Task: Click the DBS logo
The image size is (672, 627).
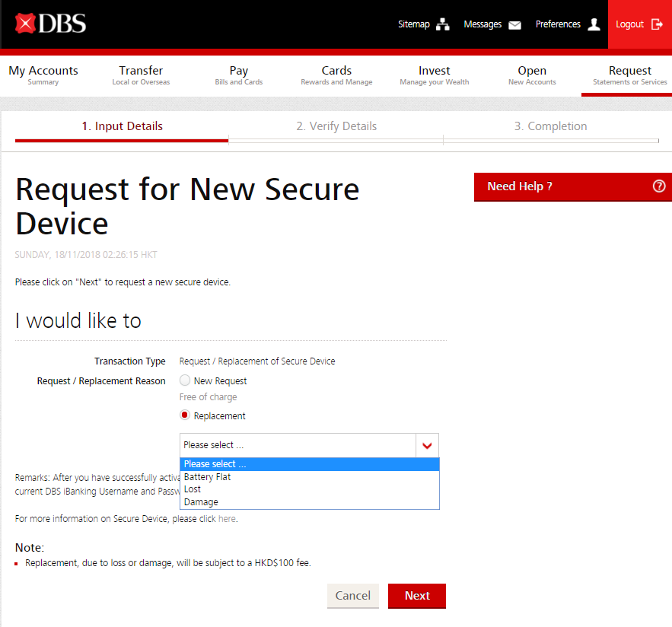Action: coord(50,24)
